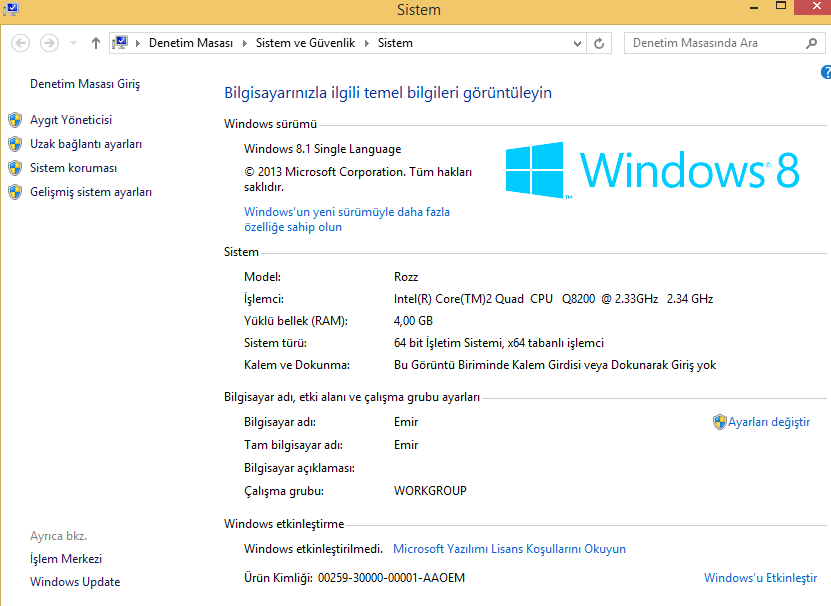The image size is (831, 606).
Task: Go up one level with Up arrow
Action: pos(95,43)
